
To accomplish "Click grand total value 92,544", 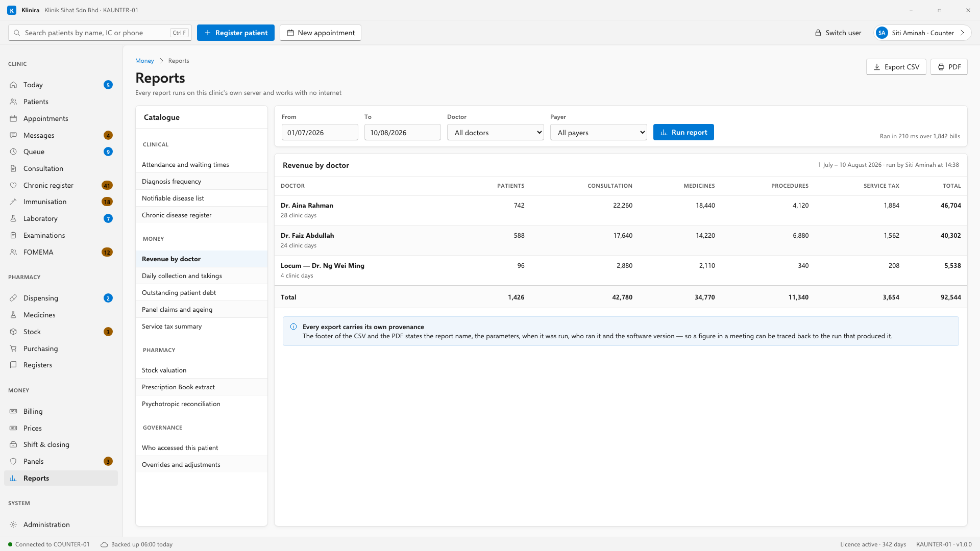I will click(x=950, y=297).
